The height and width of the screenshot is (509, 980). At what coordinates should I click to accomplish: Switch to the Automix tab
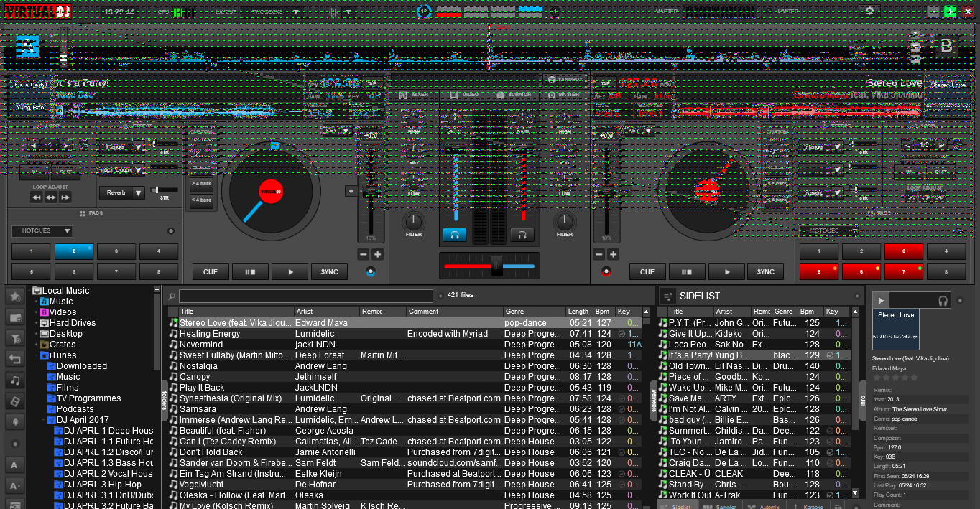click(x=764, y=505)
